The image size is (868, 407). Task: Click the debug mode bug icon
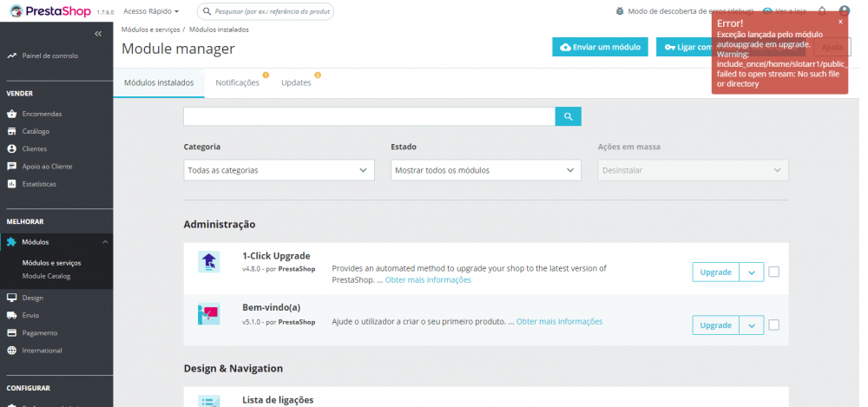620,11
